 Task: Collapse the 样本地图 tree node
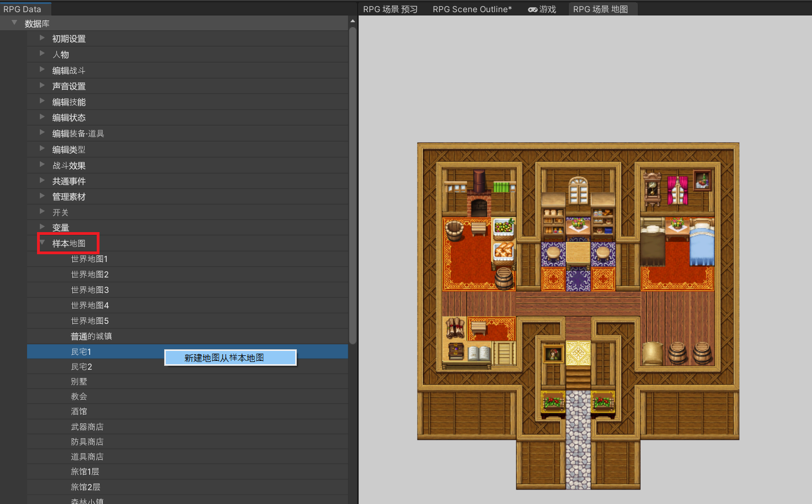click(42, 243)
